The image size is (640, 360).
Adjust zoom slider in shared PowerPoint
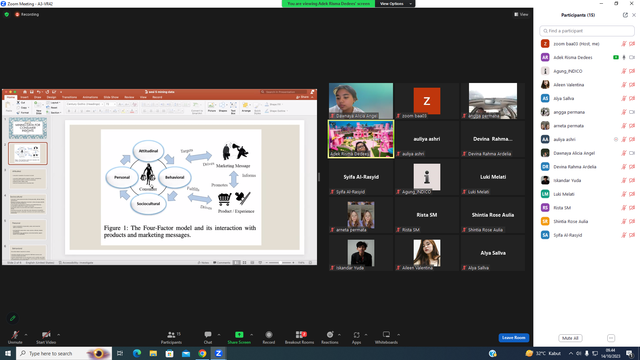point(280,262)
